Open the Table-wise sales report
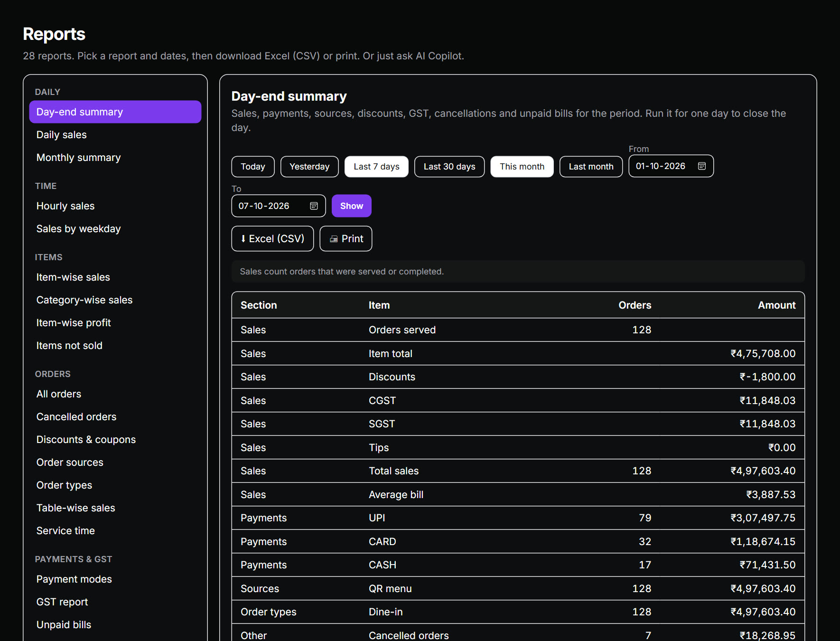Viewport: 840px width, 641px height. 115,508
